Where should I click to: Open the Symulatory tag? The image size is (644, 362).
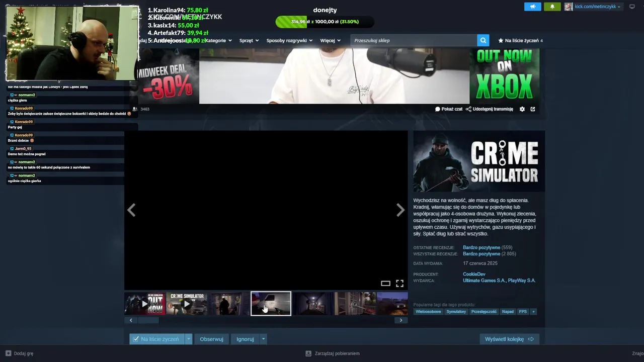coord(456,312)
